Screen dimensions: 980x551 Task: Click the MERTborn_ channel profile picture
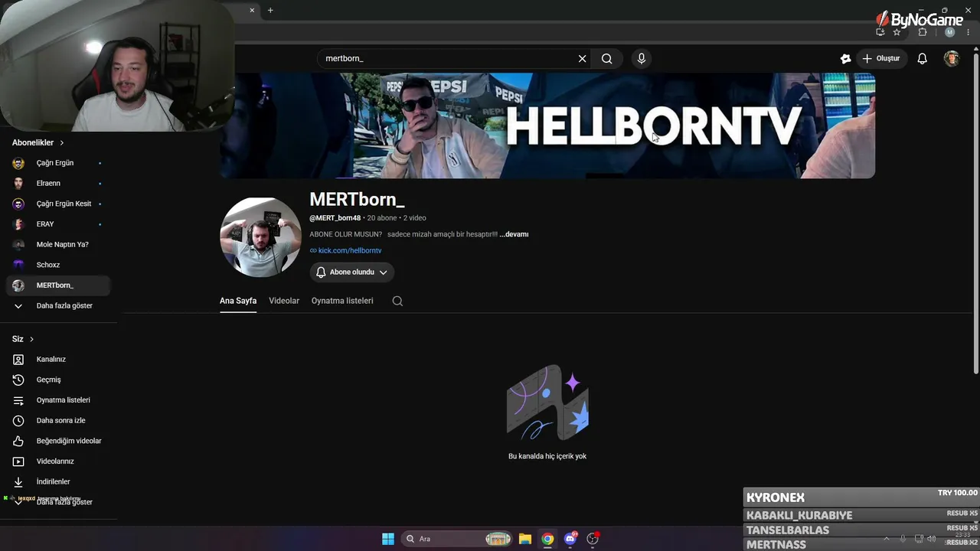(x=260, y=237)
